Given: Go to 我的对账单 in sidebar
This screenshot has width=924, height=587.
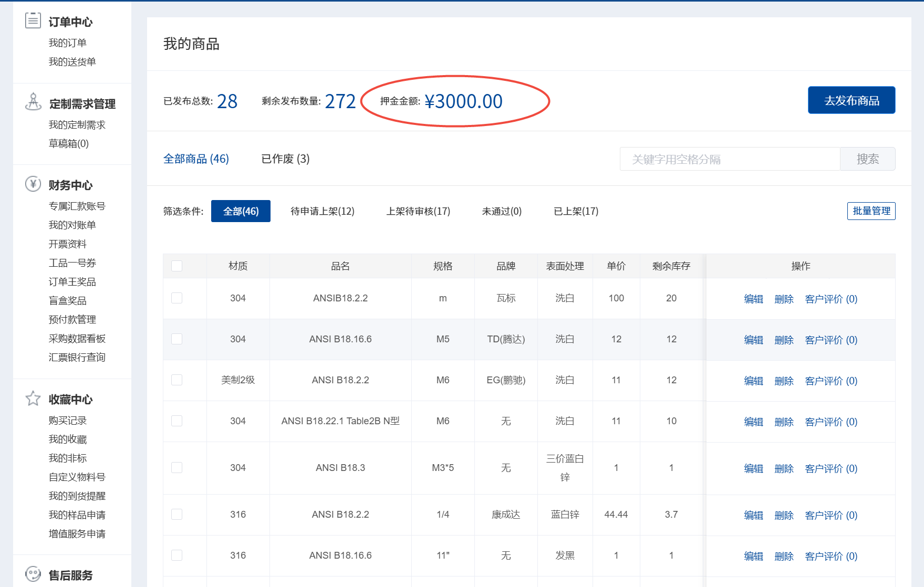Looking at the screenshot, I should coord(72,225).
